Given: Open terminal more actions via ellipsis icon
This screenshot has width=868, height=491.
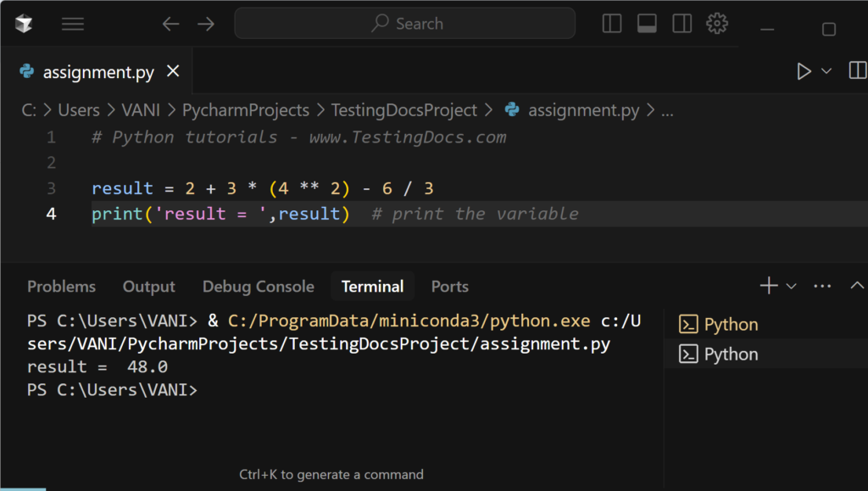Looking at the screenshot, I should pyautogui.click(x=821, y=286).
